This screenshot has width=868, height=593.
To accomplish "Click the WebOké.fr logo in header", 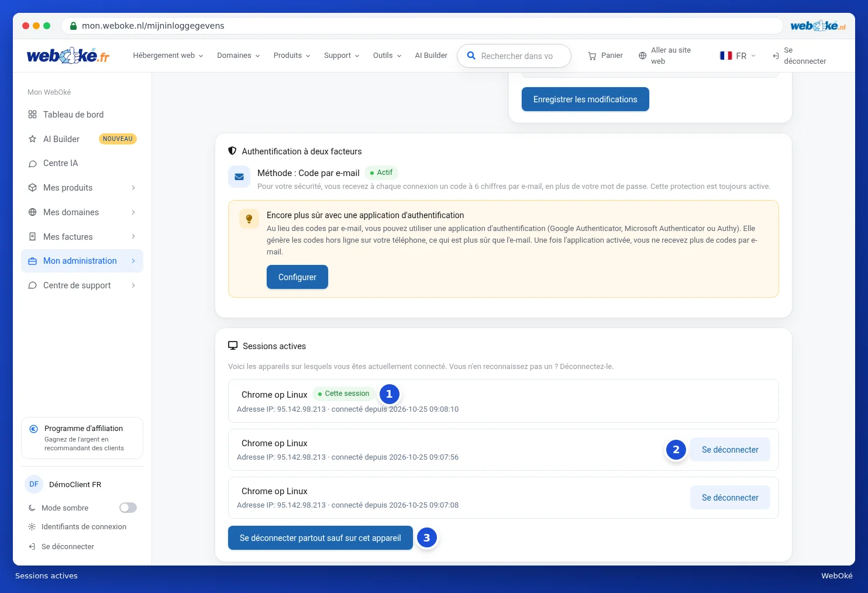I will [x=68, y=56].
